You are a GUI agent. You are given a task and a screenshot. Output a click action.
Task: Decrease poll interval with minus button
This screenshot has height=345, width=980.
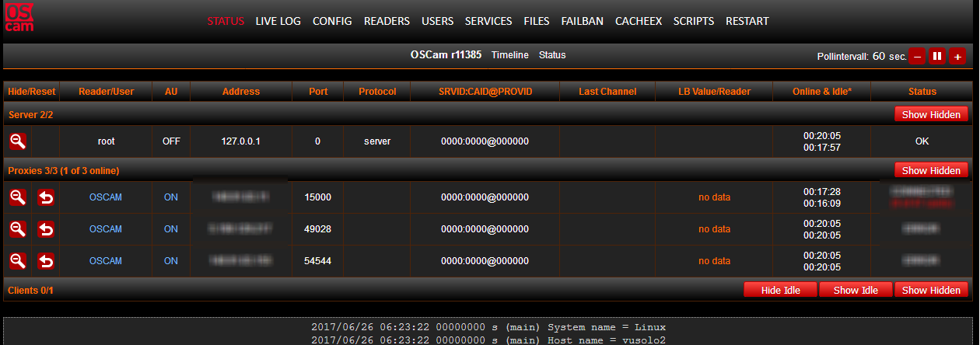(918, 56)
